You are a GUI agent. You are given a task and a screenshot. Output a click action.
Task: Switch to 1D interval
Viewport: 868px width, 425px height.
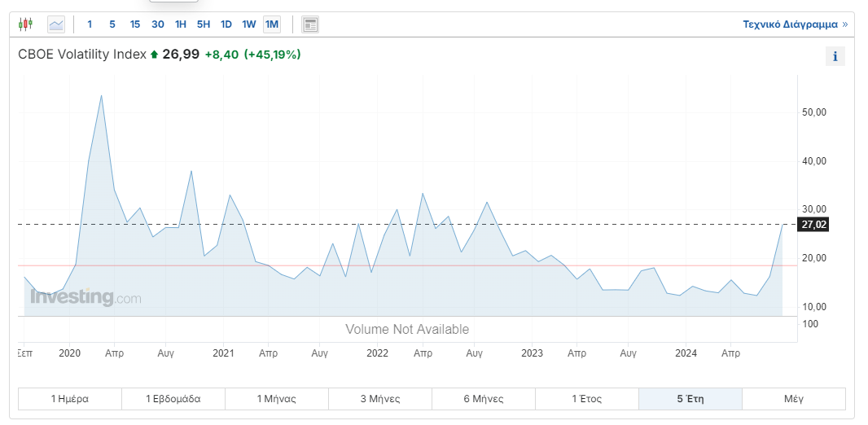[226, 24]
